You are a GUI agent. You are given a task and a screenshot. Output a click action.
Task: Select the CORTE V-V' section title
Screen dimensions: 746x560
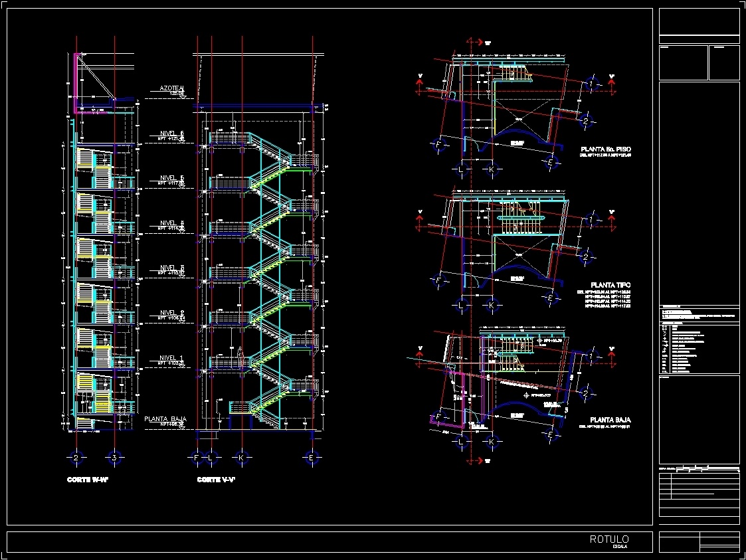point(217,480)
